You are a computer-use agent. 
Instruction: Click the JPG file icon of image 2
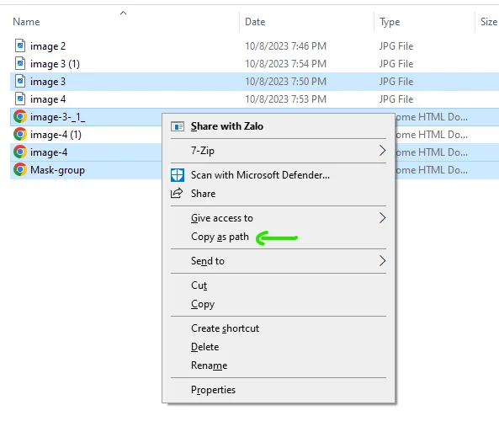(20, 45)
